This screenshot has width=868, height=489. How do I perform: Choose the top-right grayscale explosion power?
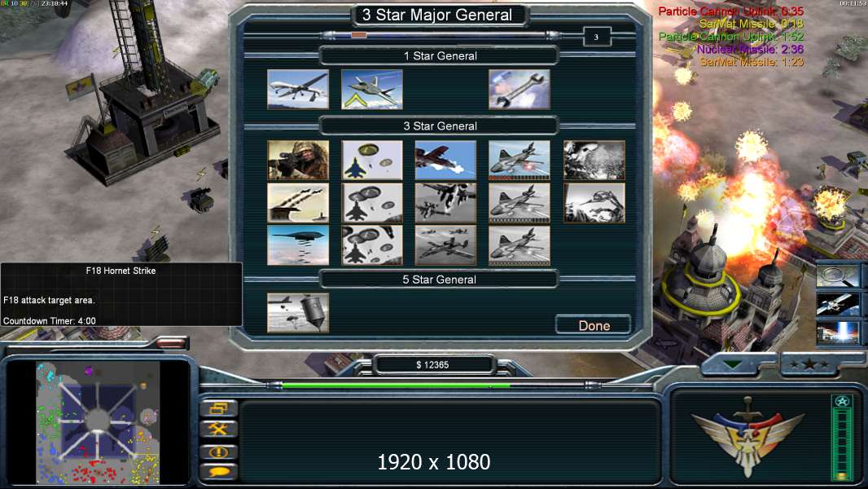(594, 160)
